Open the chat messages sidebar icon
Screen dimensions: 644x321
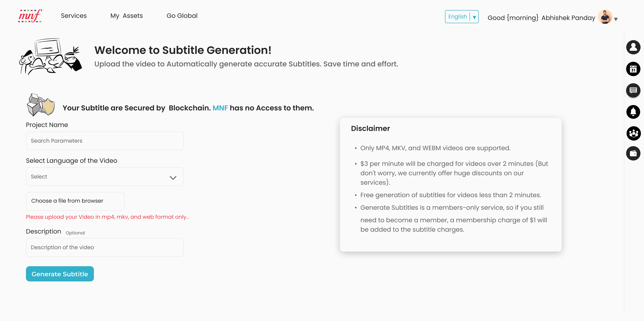633,90
